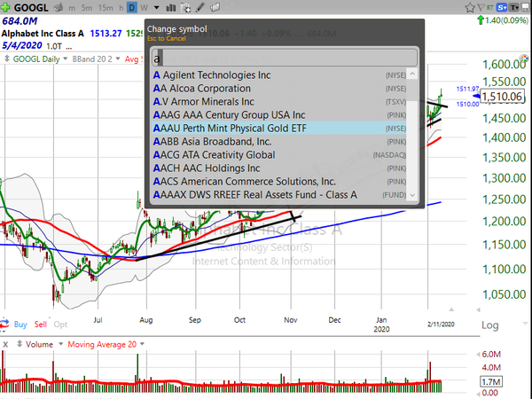Expand the Moving Average 20 dropdown

142,344
